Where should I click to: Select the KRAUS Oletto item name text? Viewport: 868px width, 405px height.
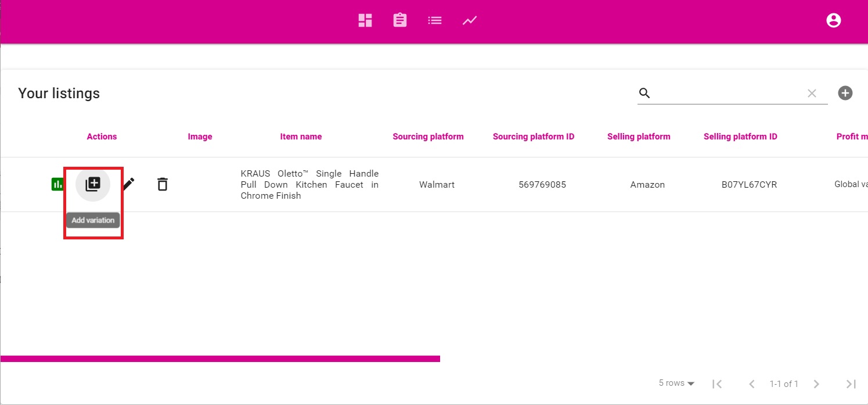[309, 185]
